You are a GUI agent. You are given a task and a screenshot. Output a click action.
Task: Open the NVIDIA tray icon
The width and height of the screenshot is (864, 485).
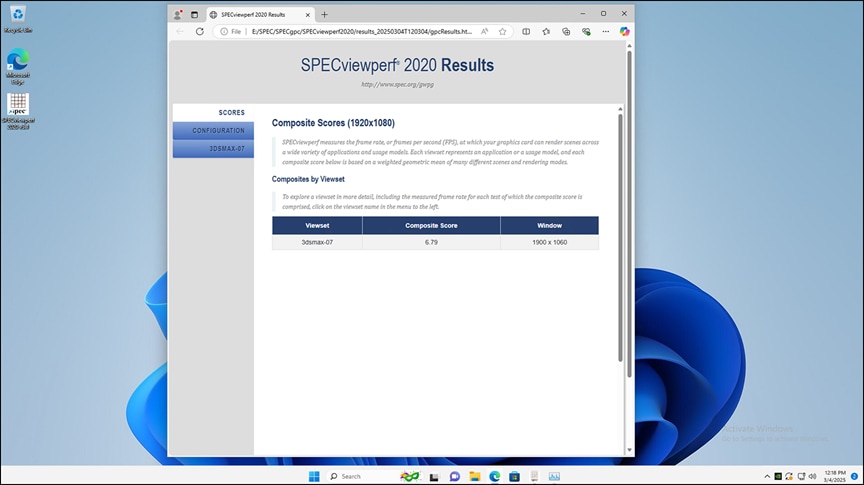(x=778, y=476)
